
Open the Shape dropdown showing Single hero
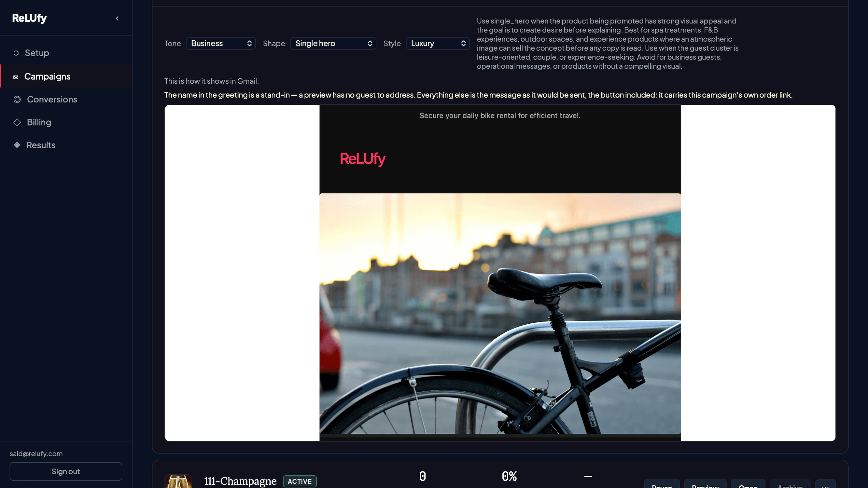tap(333, 44)
